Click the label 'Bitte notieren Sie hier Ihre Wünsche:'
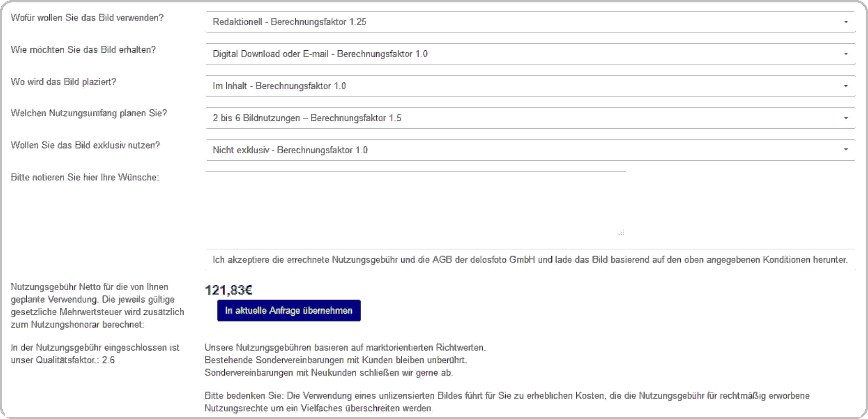Image resolution: width=868 pixels, height=419 pixels. coord(85,177)
